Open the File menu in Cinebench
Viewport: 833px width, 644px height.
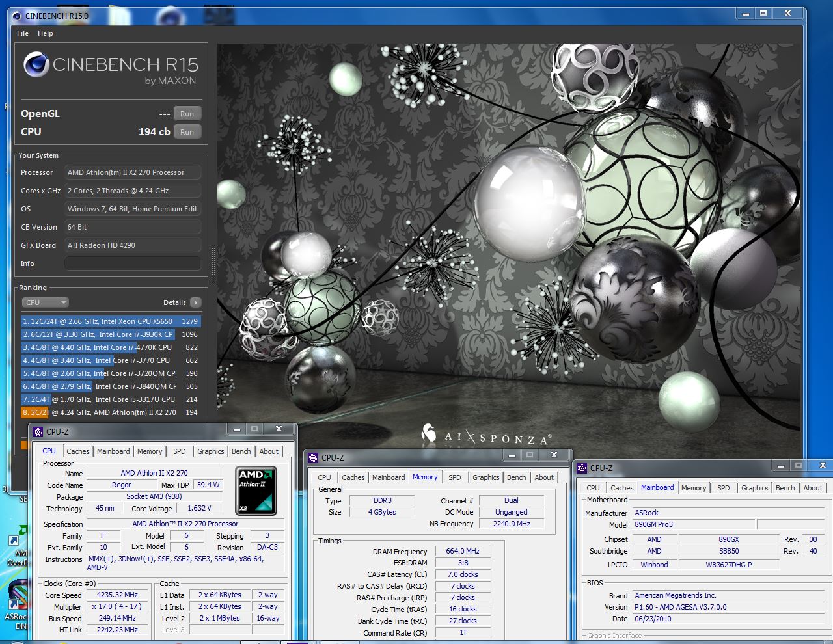[x=23, y=33]
